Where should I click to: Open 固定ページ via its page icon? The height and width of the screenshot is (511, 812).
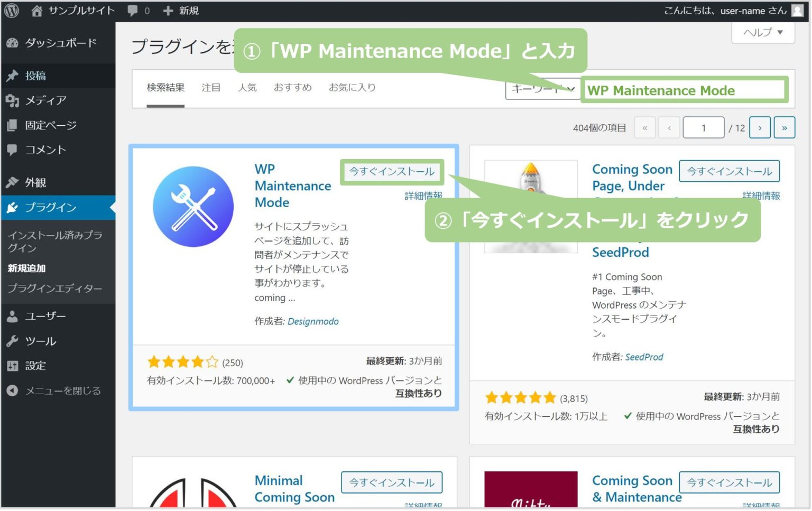[x=12, y=125]
